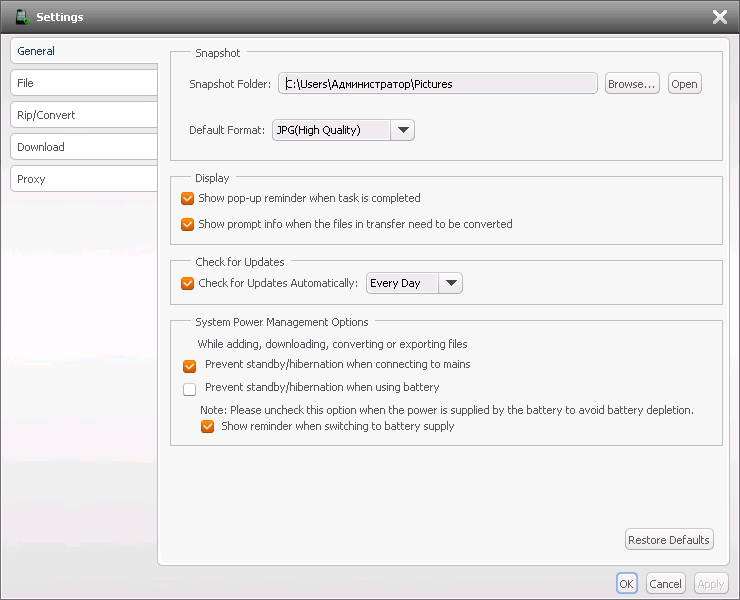The image size is (740, 600).
Task: Go to the Download tab
Action: pyautogui.click(x=84, y=147)
